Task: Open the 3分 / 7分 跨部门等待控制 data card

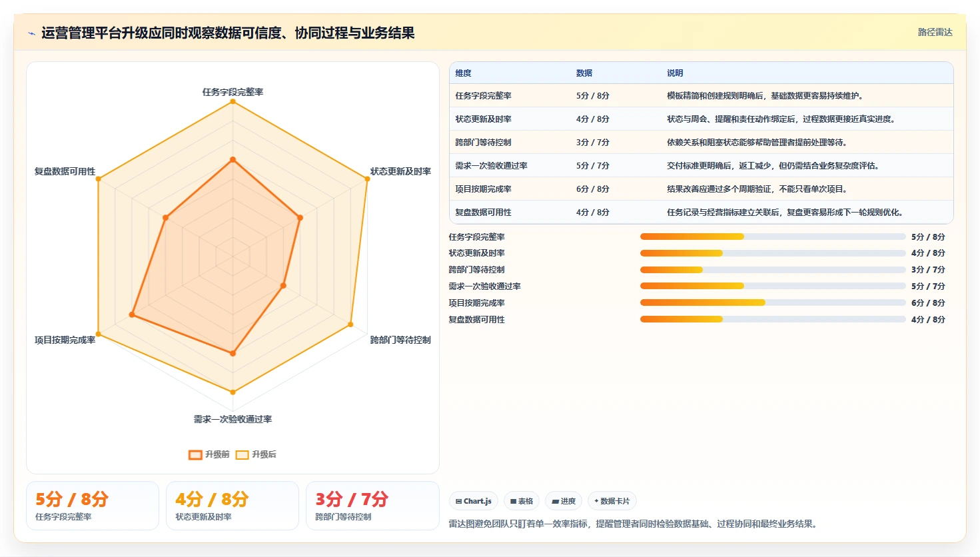Action: 372,506
